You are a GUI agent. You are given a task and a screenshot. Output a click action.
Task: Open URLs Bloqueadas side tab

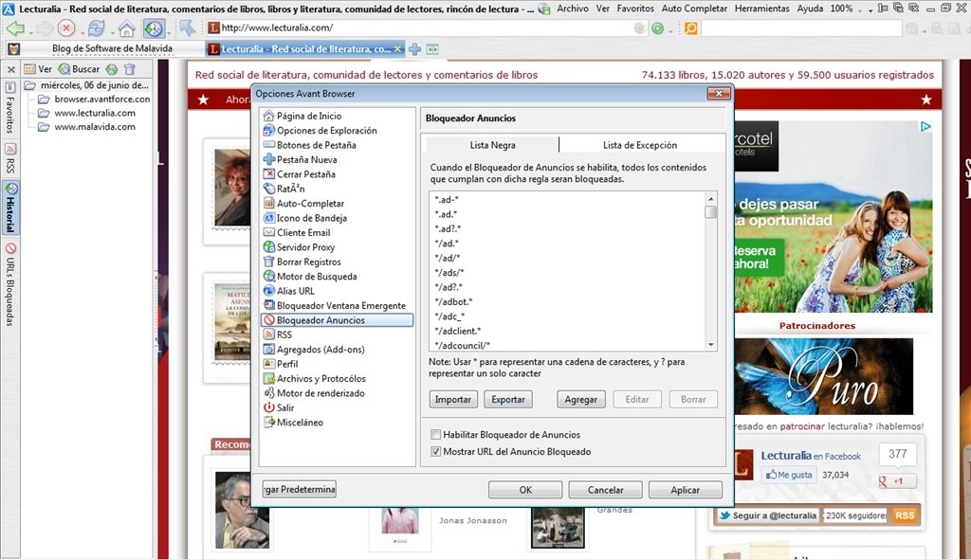click(x=10, y=284)
